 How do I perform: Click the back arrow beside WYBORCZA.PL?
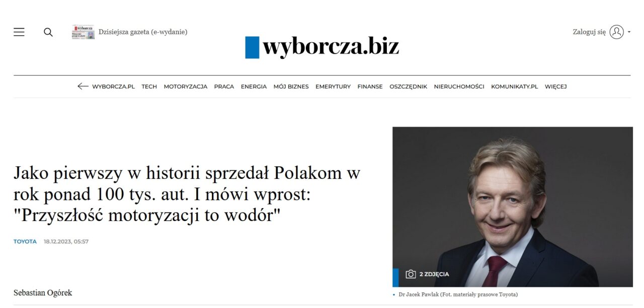(x=83, y=86)
